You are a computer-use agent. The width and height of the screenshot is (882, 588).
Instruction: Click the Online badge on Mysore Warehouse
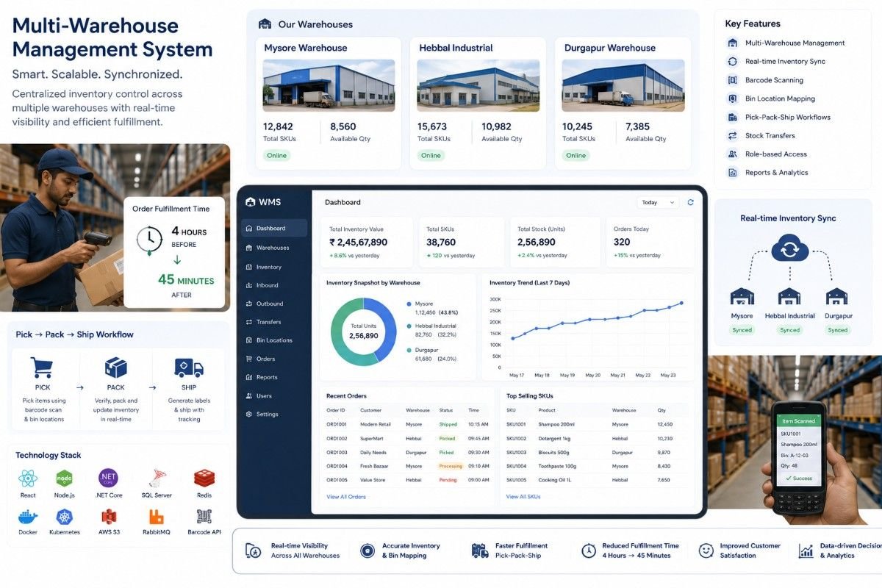pos(276,155)
